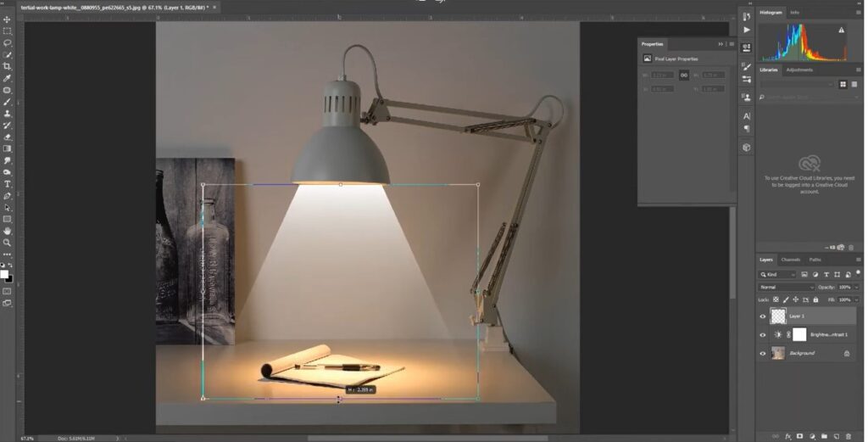The image size is (868, 442).
Task: Collapse the Properties panel with double arrows
Action: click(x=721, y=43)
